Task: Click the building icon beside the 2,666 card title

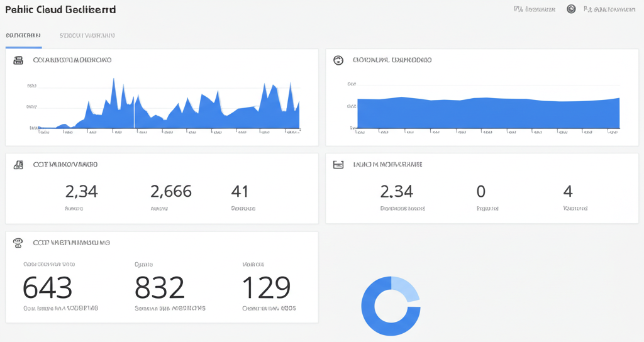Action: click(x=18, y=165)
